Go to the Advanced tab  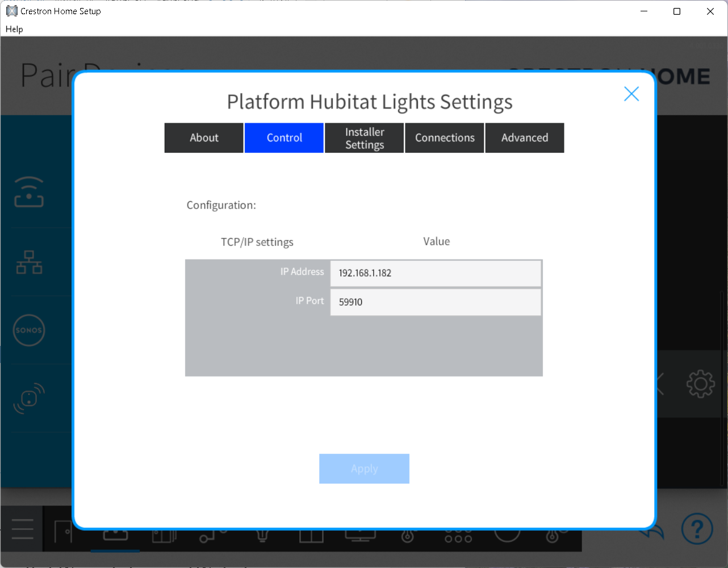point(525,138)
